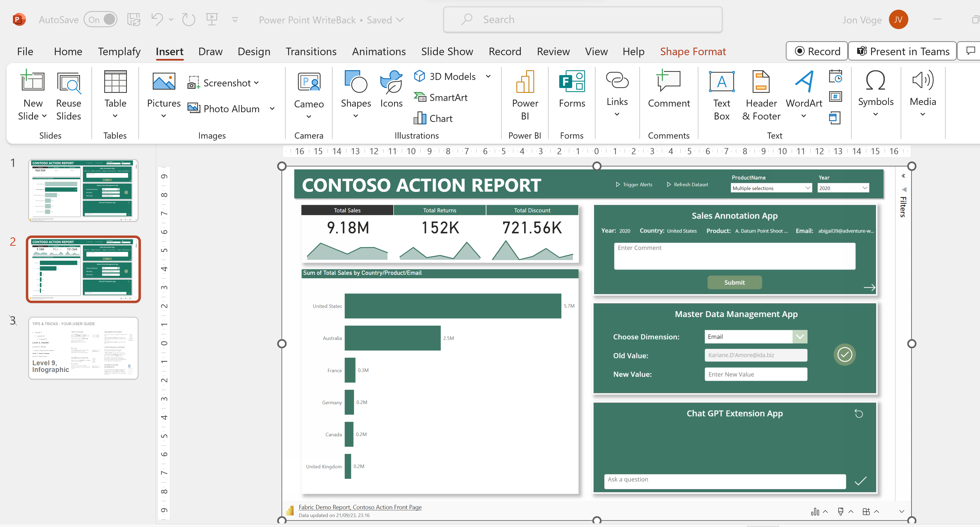Click the Redo icon in title bar

coord(188,19)
